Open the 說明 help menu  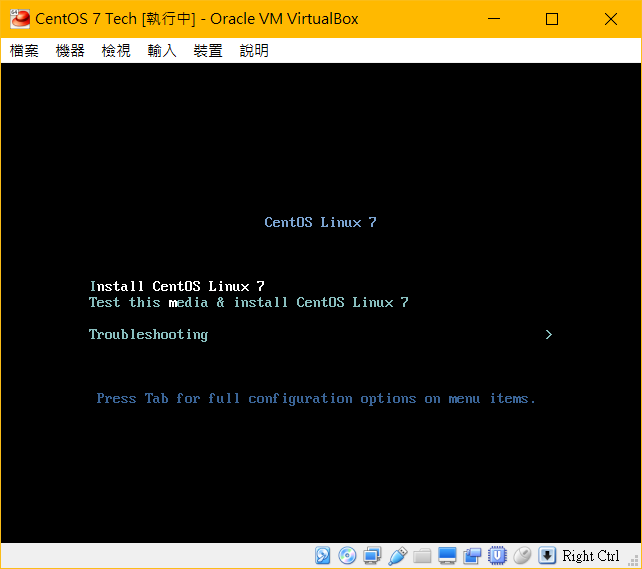click(x=254, y=51)
